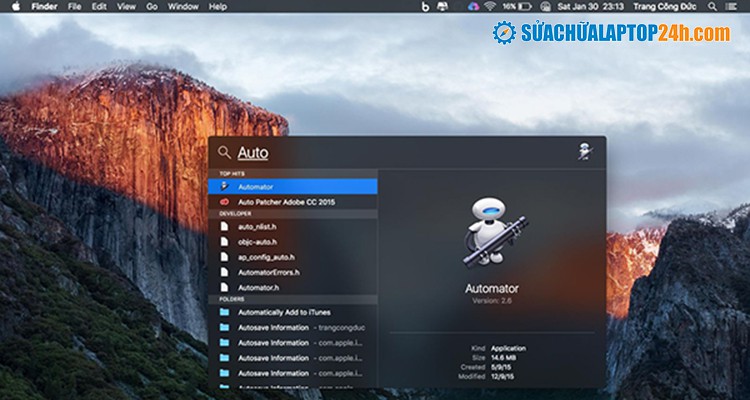Select Auto Patcher Adobe CC 2015 result

pos(293,202)
